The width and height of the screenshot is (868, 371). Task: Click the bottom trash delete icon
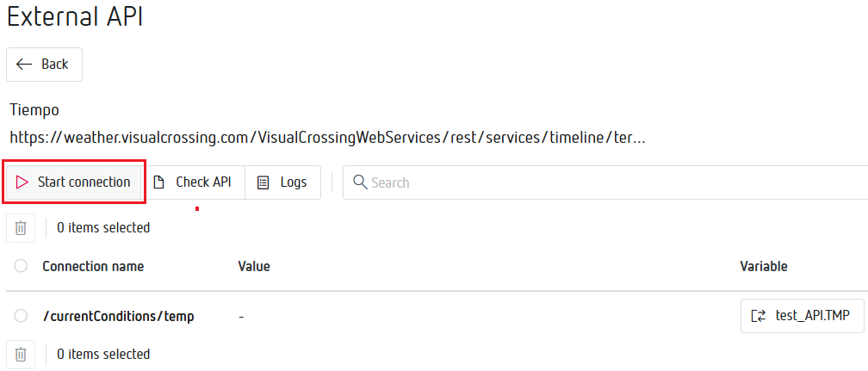point(21,354)
